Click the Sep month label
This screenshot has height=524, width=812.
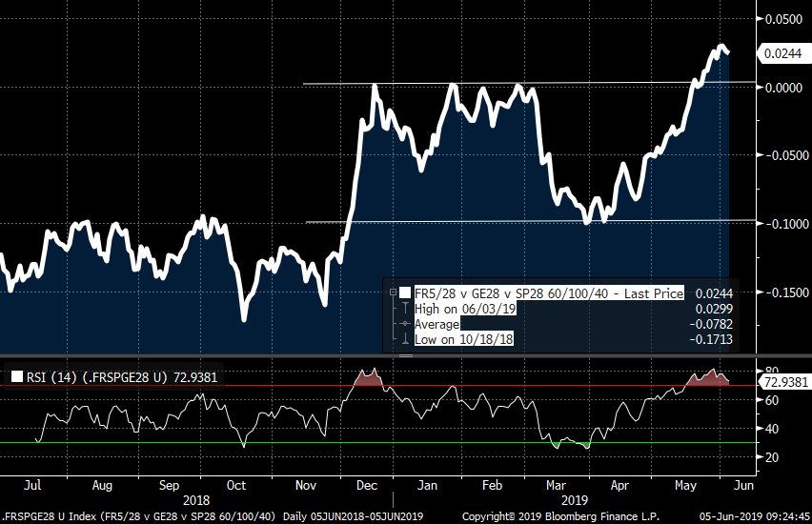point(169,485)
